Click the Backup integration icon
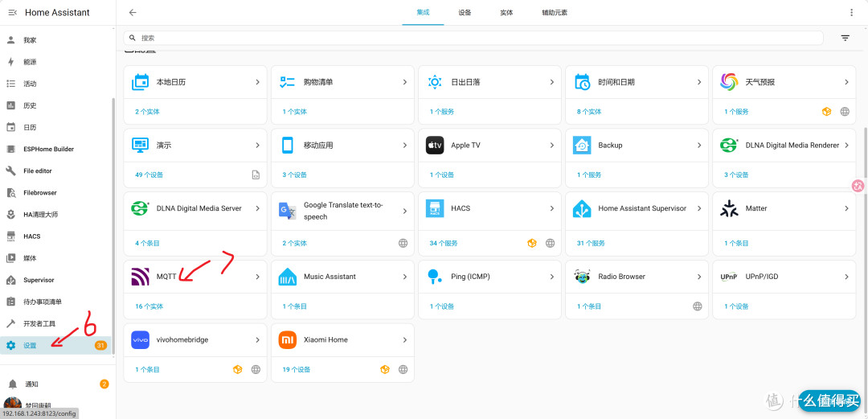 (582, 146)
